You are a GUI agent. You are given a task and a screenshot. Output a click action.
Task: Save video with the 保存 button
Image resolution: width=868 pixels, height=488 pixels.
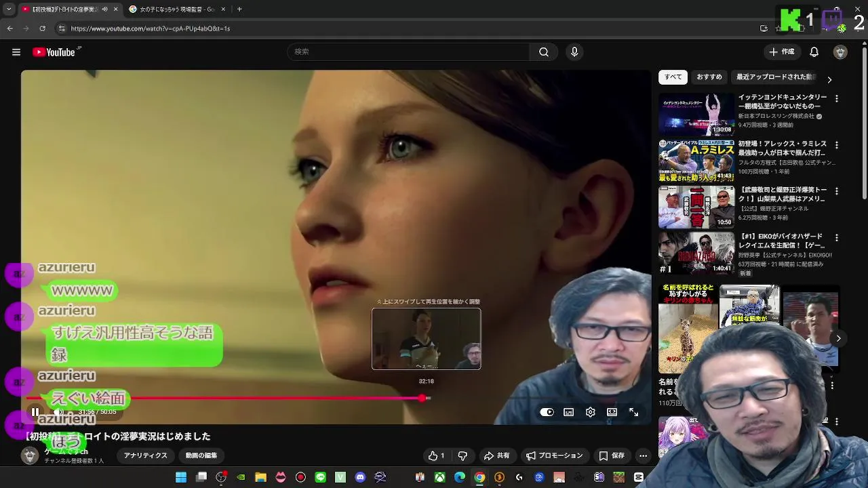(x=612, y=456)
